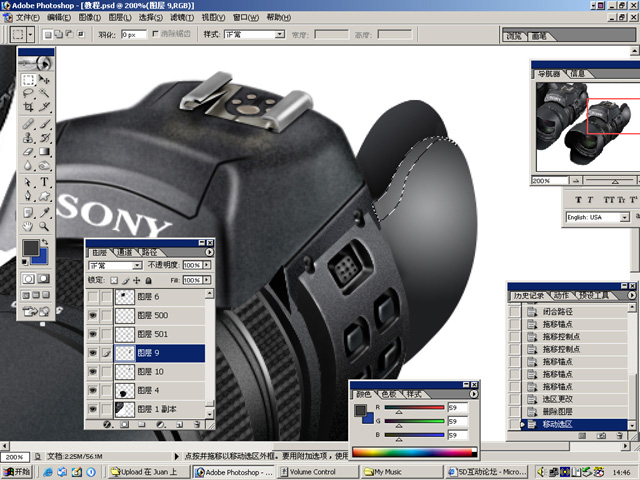
Task: Open the 图层(L) menu
Action: pyautogui.click(x=120, y=18)
